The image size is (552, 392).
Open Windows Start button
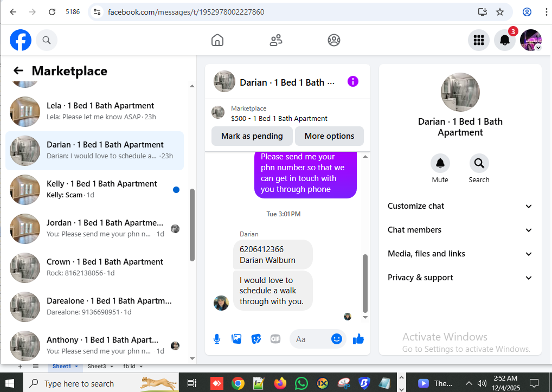(x=10, y=383)
